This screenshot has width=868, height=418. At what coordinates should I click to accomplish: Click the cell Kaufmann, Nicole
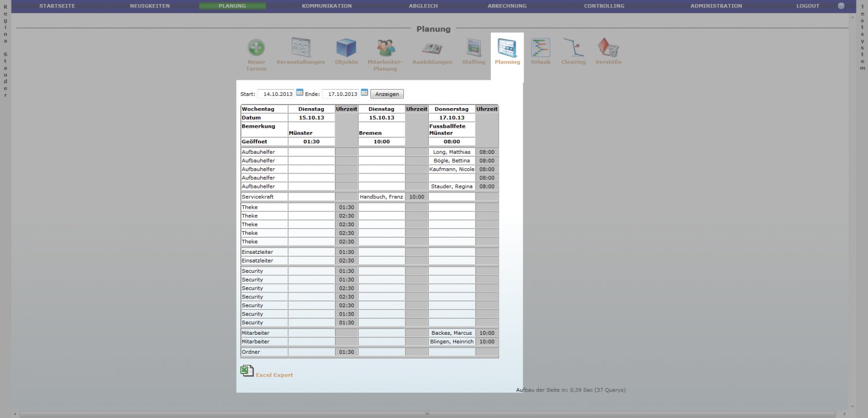point(452,169)
